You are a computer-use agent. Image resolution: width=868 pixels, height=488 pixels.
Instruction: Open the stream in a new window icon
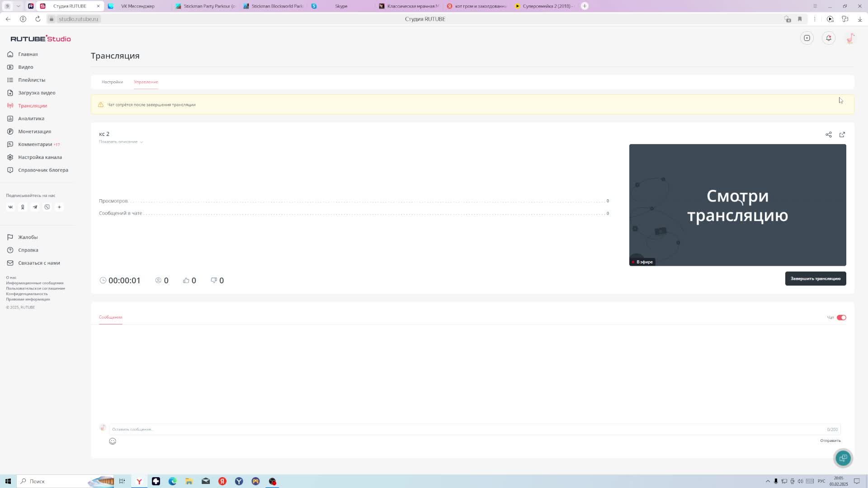pyautogui.click(x=842, y=135)
